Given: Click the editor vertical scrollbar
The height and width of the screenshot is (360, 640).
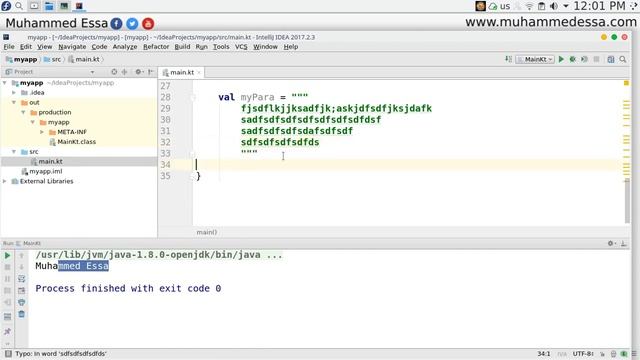Looking at the screenshot, I should [627, 200].
